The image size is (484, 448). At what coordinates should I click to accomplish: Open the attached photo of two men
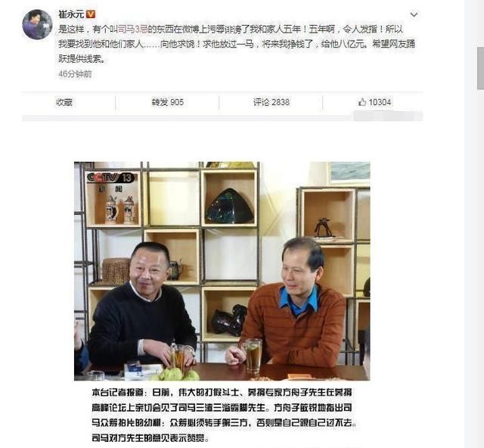point(222,271)
